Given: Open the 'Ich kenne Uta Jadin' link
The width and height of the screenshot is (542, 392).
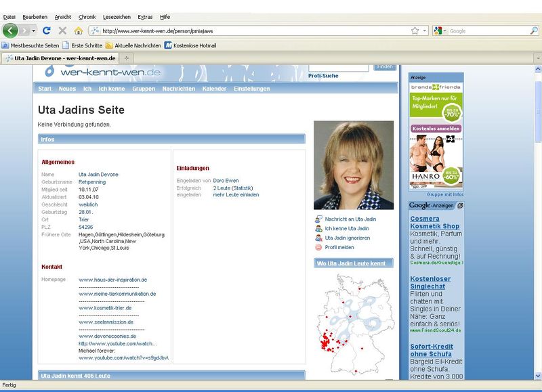Looking at the screenshot, I should click(347, 229).
